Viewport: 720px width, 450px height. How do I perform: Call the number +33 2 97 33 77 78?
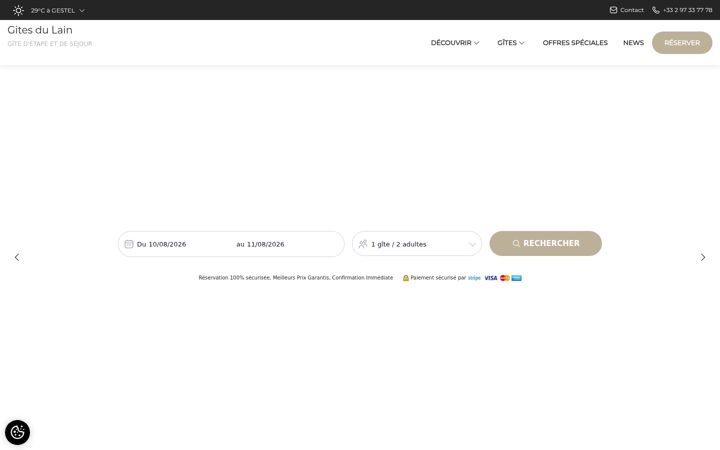point(687,10)
